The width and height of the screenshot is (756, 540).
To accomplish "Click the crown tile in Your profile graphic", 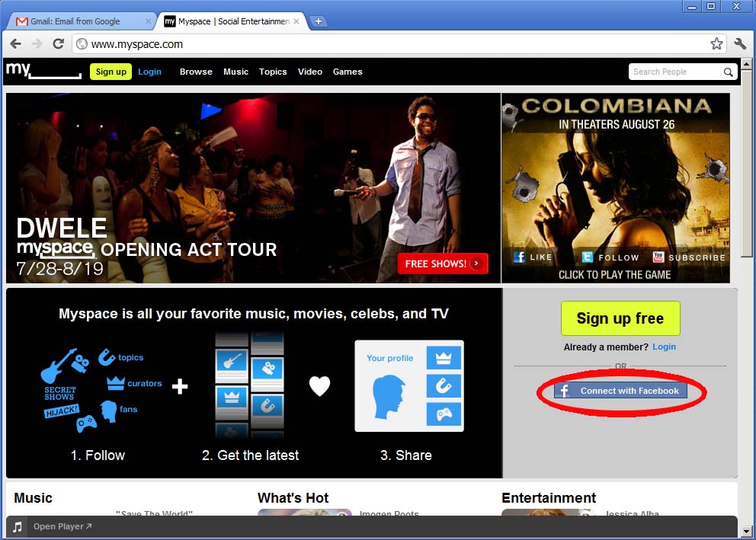I will pos(444,358).
